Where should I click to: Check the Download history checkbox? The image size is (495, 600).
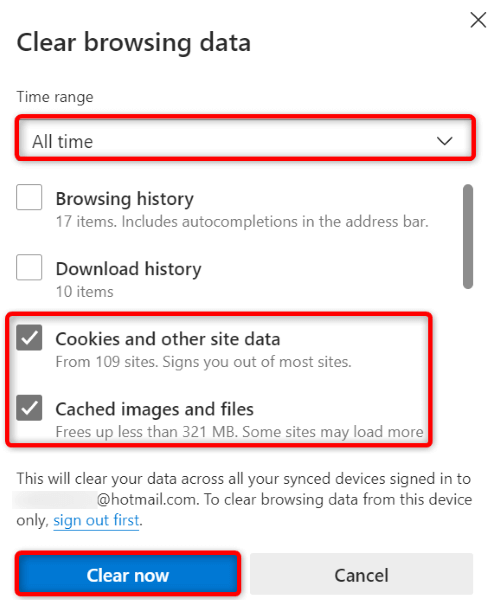click(29, 267)
